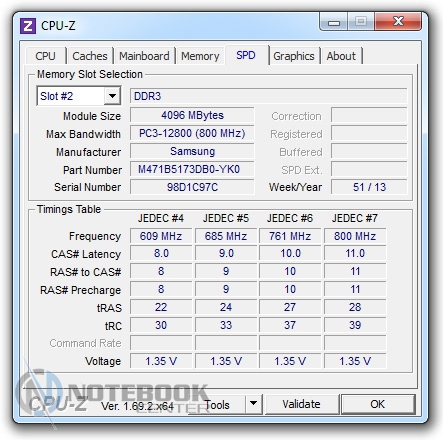Open the Memory tab

(200, 56)
